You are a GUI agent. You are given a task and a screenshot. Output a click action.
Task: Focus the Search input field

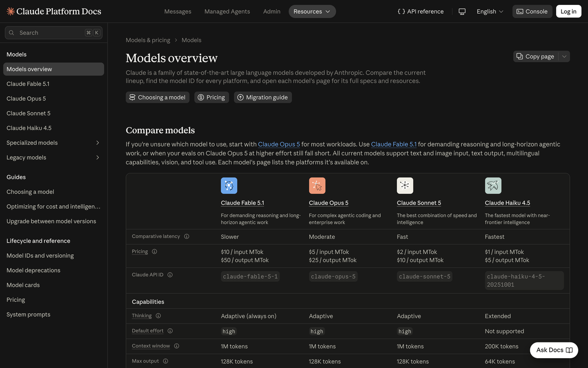(x=53, y=33)
